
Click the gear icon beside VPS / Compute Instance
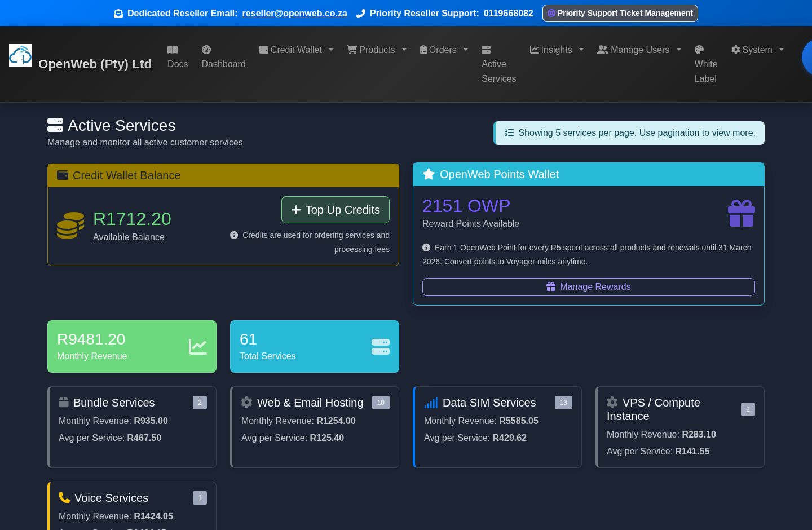[x=612, y=402]
